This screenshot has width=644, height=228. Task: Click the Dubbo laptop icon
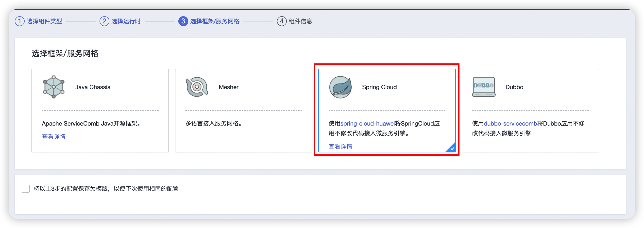tap(484, 87)
